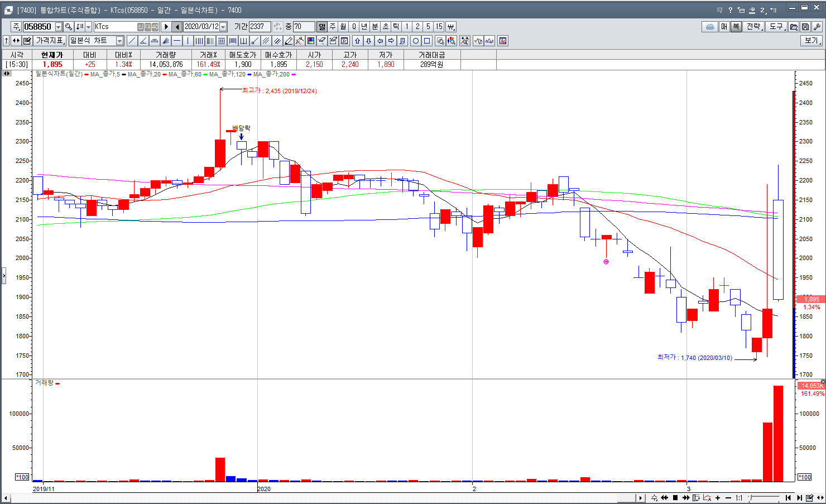This screenshot has width=826, height=504.
Task: Toggle tick (틱) period button
Action: 396,26
